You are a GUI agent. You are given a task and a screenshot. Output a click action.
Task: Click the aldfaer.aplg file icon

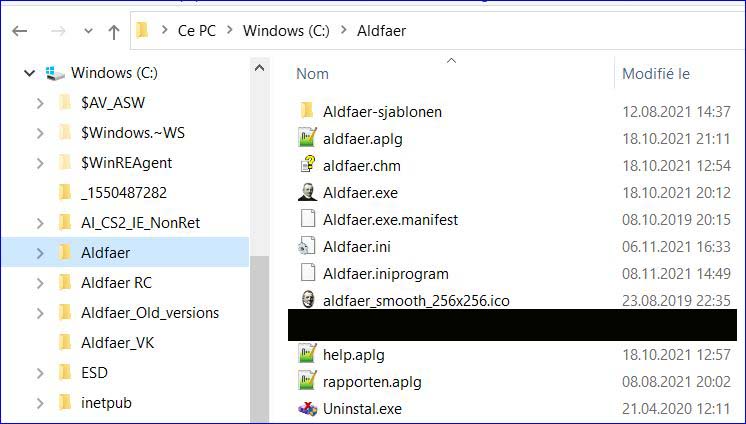pos(307,138)
